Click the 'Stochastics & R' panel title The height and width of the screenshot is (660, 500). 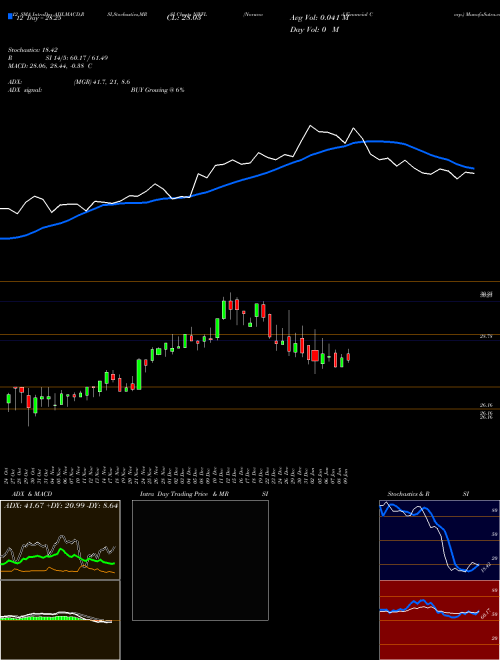[x=408, y=494]
